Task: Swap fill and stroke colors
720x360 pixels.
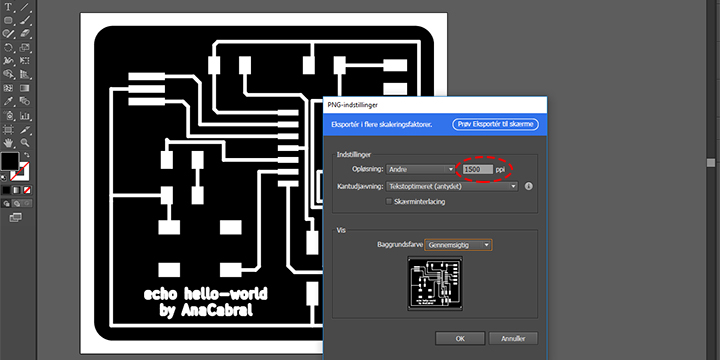Action: [27, 155]
